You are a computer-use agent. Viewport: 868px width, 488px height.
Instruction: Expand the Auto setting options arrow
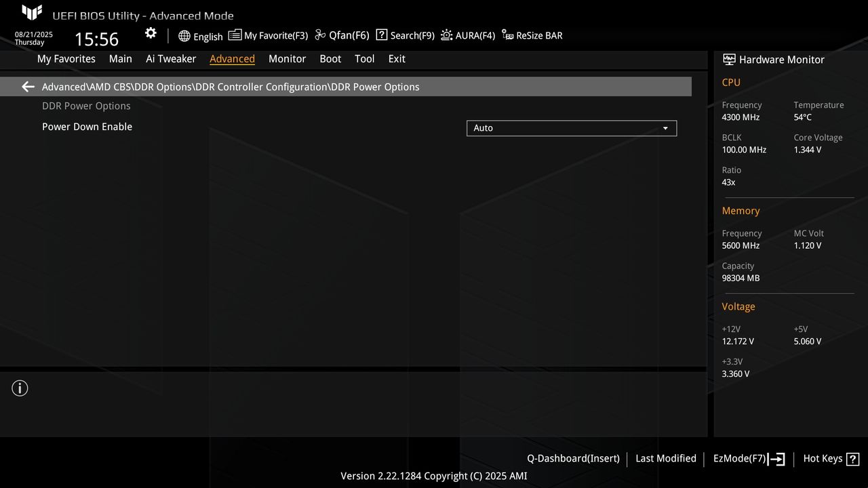[x=665, y=128]
